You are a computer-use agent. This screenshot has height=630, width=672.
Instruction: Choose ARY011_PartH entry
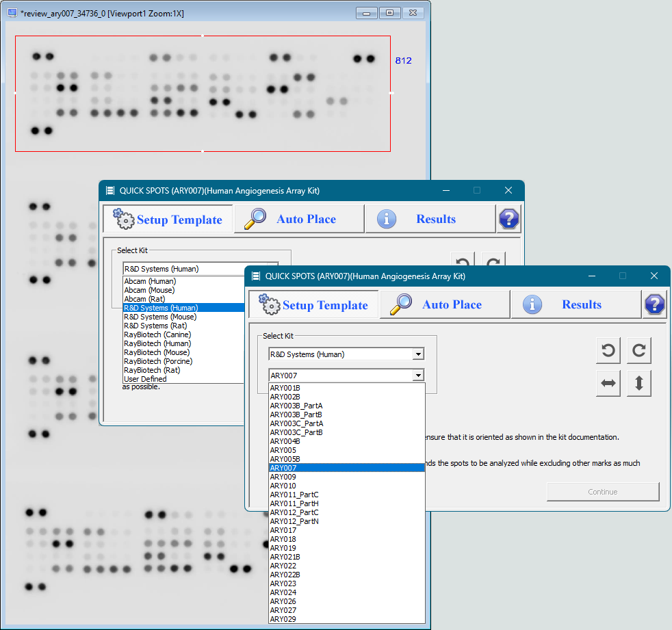point(347,503)
